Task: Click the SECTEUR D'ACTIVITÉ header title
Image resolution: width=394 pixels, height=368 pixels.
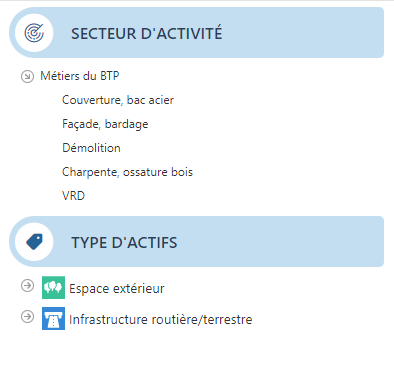Action: (x=147, y=33)
